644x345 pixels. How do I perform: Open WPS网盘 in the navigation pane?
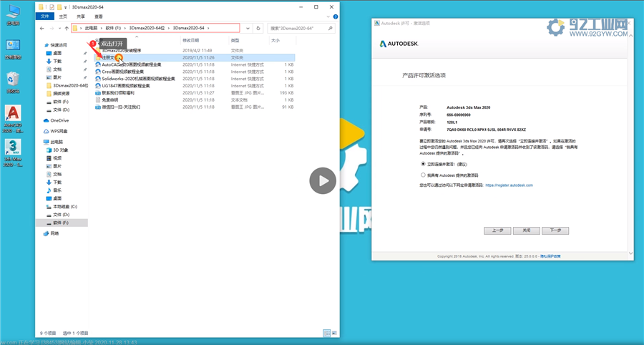(59, 131)
